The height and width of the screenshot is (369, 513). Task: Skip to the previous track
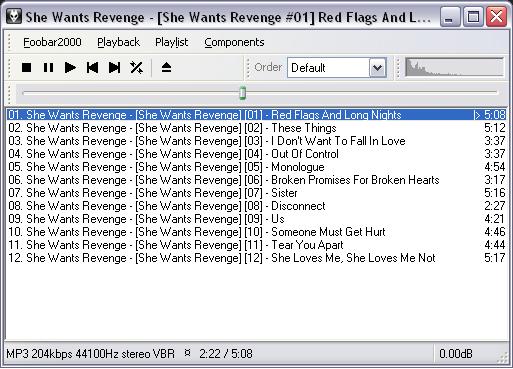click(92, 68)
